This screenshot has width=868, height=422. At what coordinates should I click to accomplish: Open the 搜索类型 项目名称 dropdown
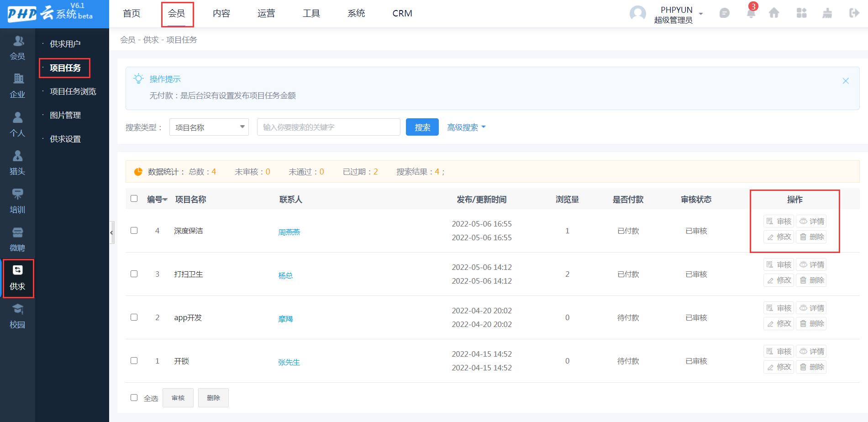pyautogui.click(x=209, y=127)
